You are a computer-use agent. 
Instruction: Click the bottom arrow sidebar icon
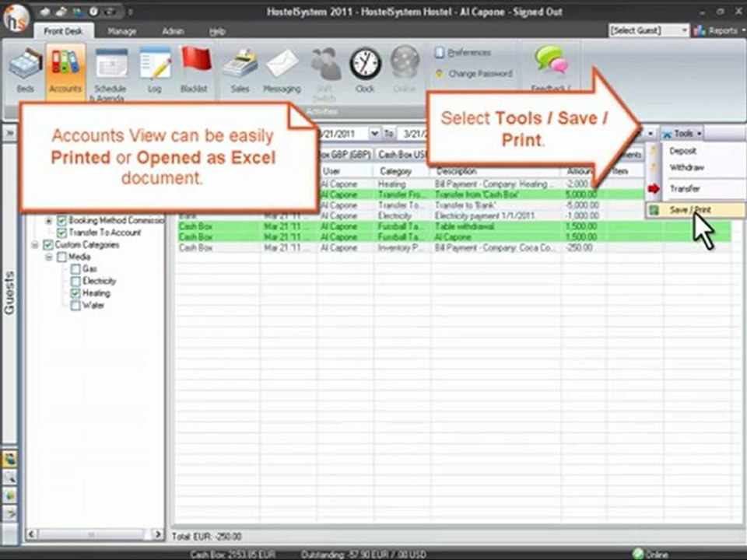click(x=9, y=513)
